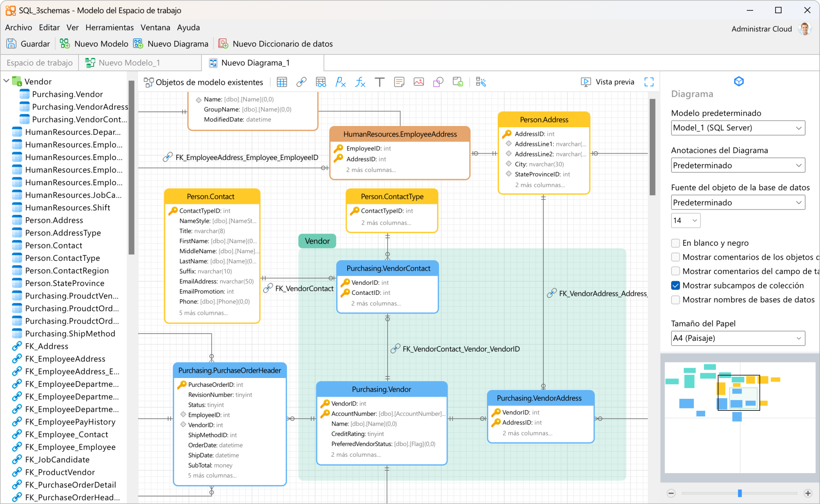This screenshot has height=504, width=820.
Task: Open Modelo predeterminado dropdown
Action: tap(738, 128)
